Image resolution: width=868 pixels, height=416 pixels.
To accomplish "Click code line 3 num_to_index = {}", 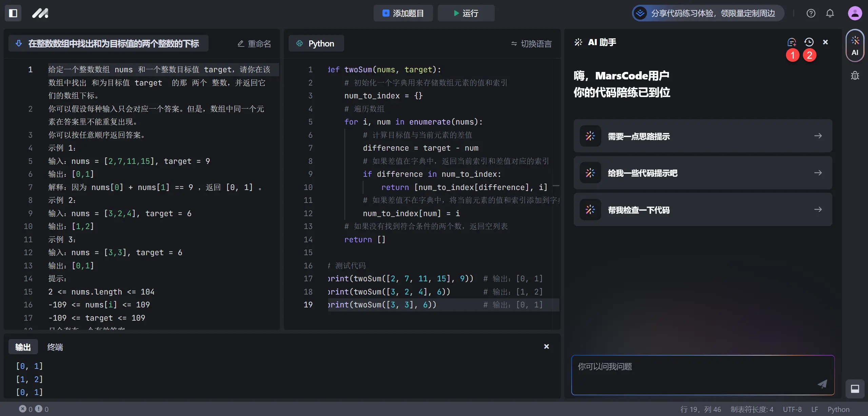I will click(383, 96).
